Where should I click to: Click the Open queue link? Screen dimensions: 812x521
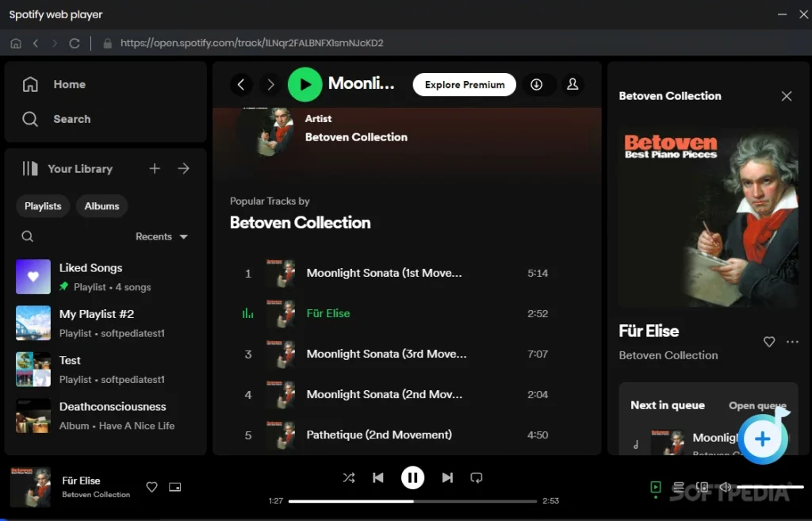(x=757, y=405)
